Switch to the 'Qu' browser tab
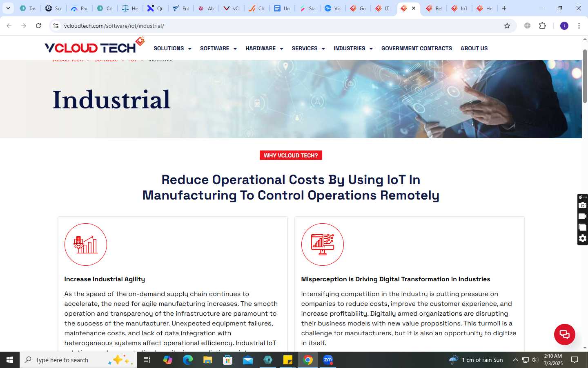Screen dimensions: 588x368 point(155,8)
